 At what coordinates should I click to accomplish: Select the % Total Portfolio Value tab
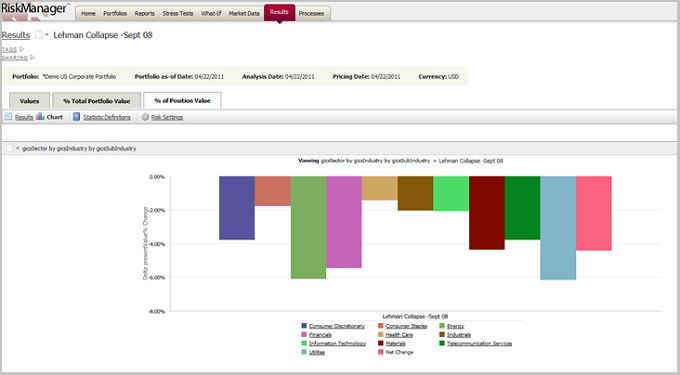coord(97,101)
